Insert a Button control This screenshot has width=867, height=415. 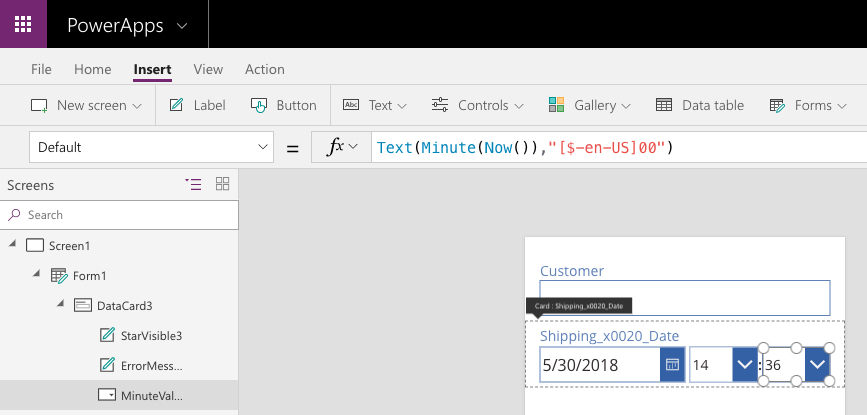click(x=284, y=105)
